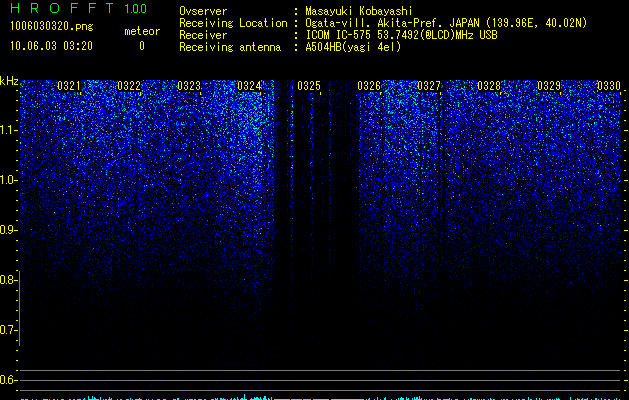Click the 1.1 frequency axis label
The image size is (629, 400).
(x=8, y=130)
